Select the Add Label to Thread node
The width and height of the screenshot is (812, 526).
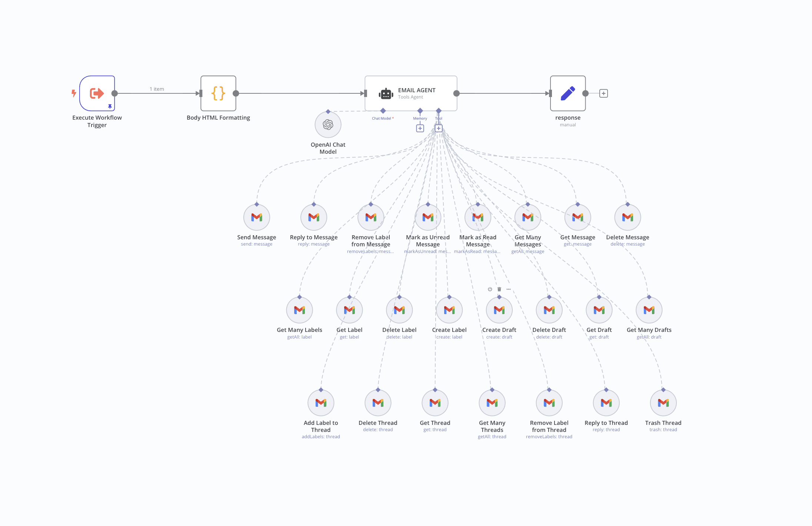click(321, 403)
